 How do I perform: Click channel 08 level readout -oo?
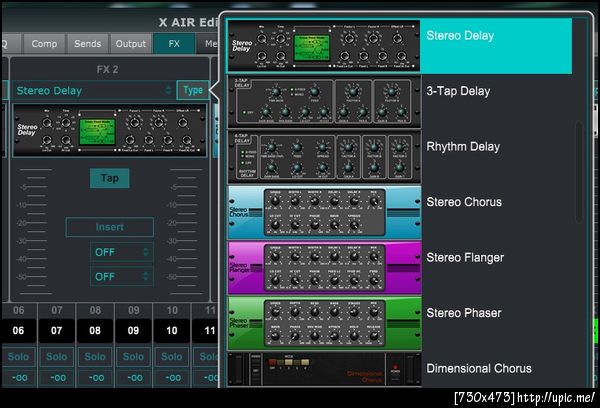point(95,378)
